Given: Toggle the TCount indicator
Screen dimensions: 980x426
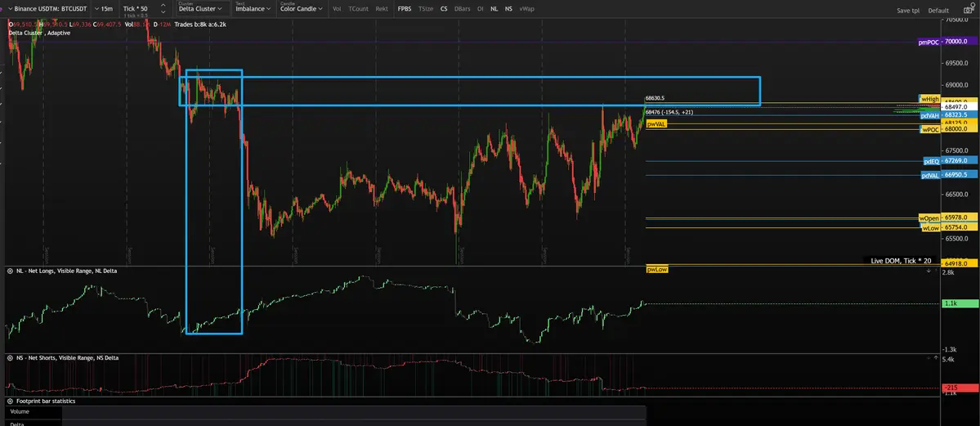Looking at the screenshot, I should (358, 9).
